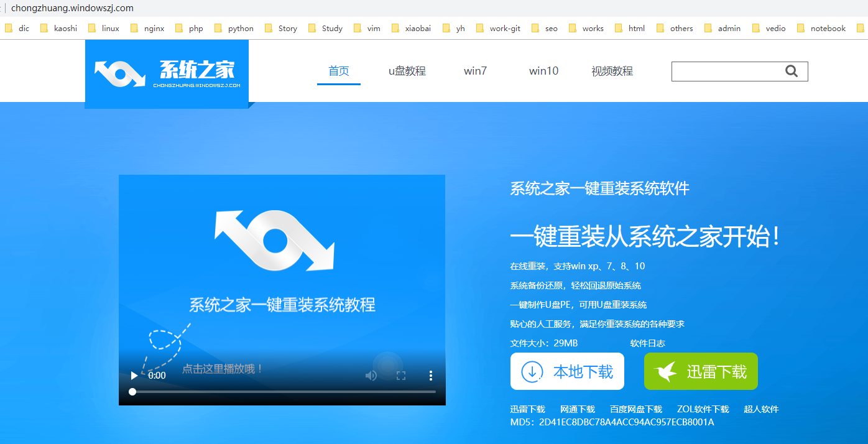The width and height of the screenshot is (868, 444).
Task: Click the green 迅雷下载 button
Action: 701,372
